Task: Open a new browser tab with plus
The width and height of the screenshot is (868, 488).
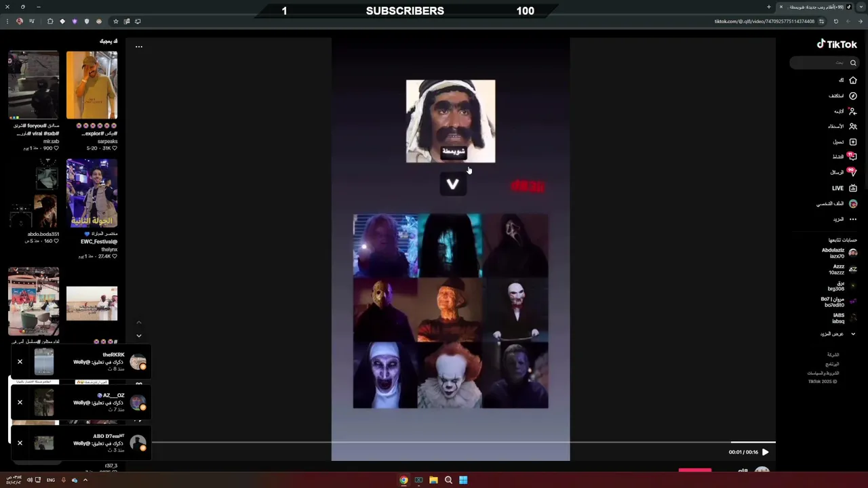Action: click(x=768, y=7)
